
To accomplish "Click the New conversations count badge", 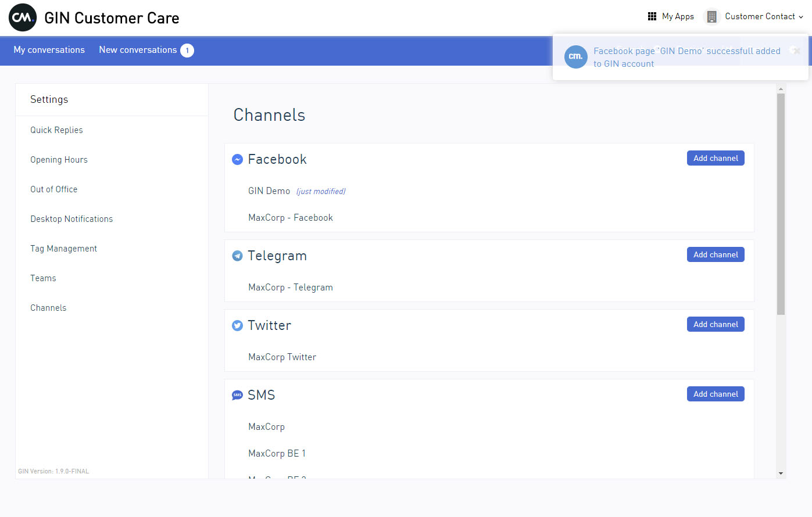I will click(x=187, y=51).
